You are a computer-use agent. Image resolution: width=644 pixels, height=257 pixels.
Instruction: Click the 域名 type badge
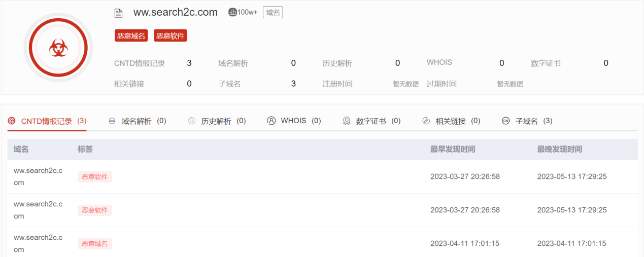click(x=273, y=13)
